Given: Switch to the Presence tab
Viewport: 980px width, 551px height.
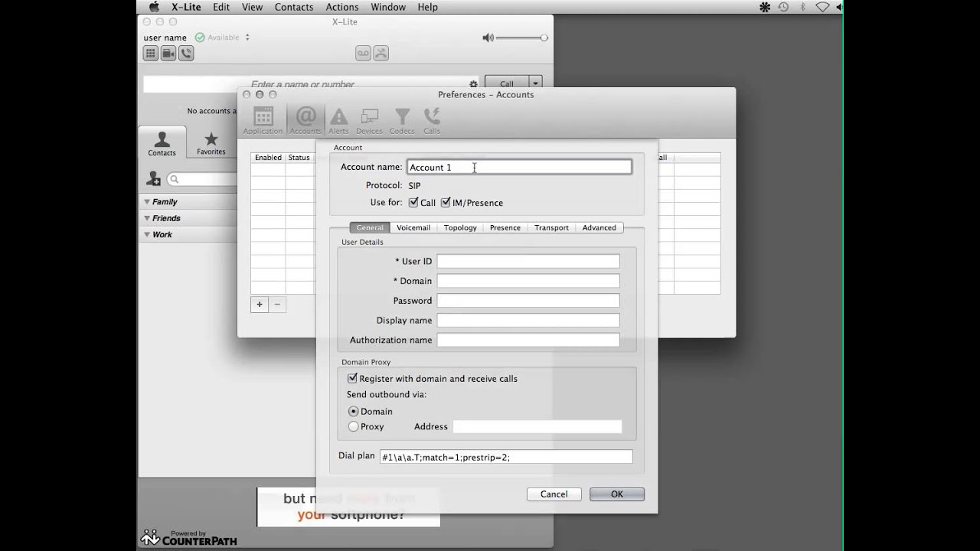Looking at the screenshot, I should pos(505,227).
